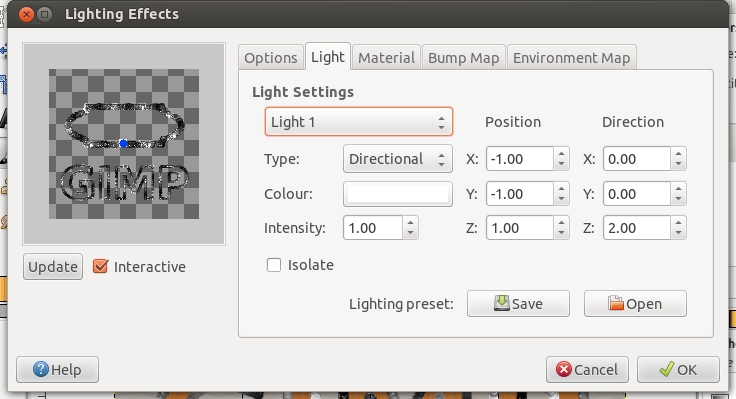Image resolution: width=736 pixels, height=399 pixels.
Task: Increase Intensity with the up arrow
Action: [410, 223]
